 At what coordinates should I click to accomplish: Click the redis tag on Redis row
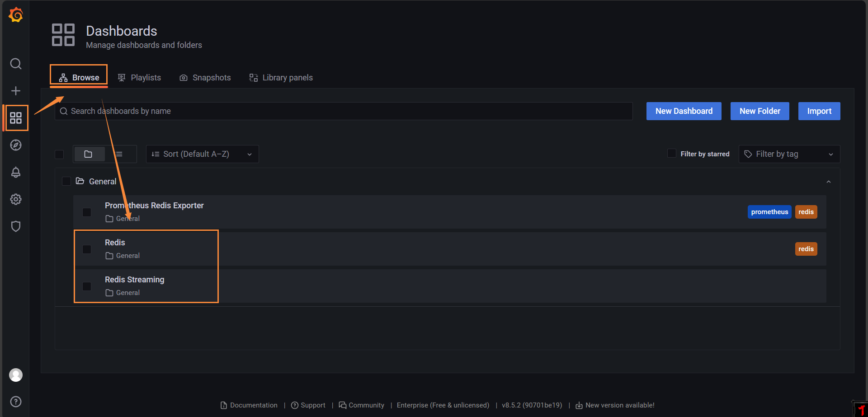(806, 249)
